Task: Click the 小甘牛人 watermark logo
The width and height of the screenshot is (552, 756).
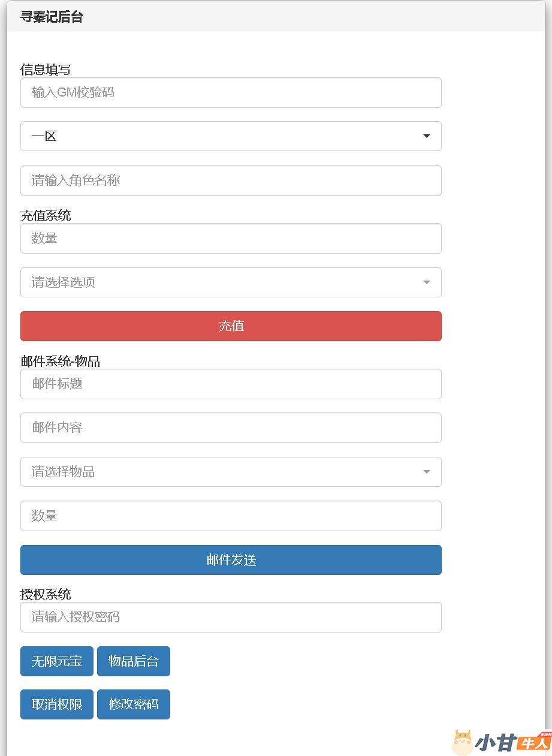Action: click(x=501, y=742)
